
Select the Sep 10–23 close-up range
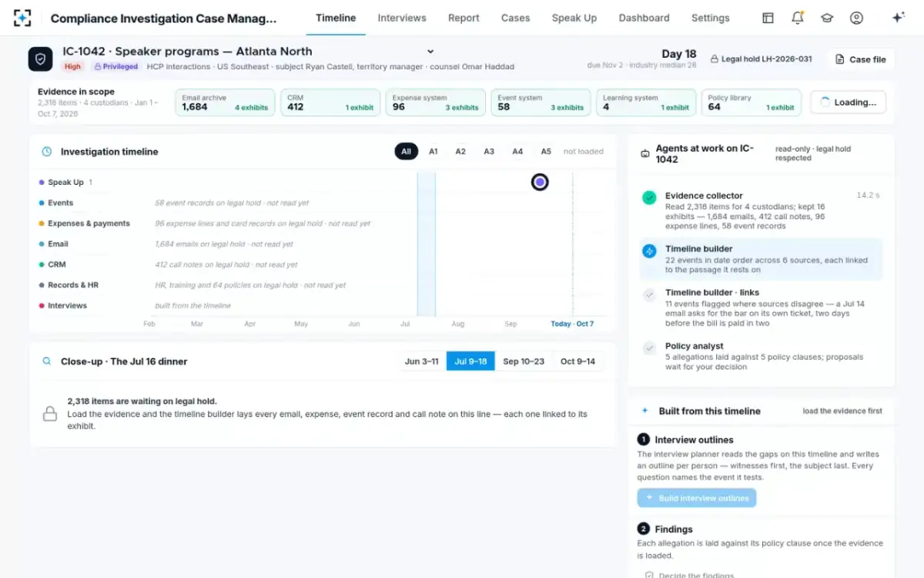point(524,361)
